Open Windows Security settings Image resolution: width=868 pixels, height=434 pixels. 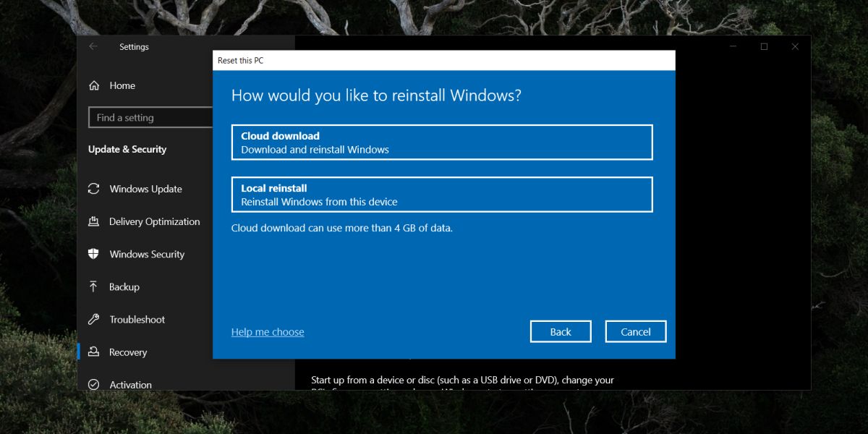tap(146, 254)
